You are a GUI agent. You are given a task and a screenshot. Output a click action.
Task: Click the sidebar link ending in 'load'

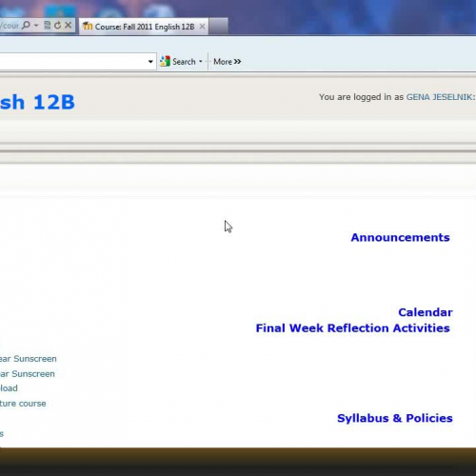[x=9, y=388]
